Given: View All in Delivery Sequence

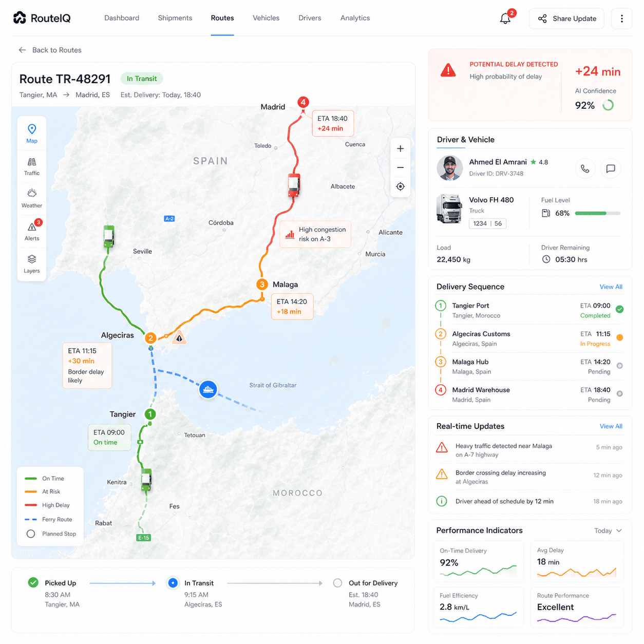Looking at the screenshot, I should [x=611, y=287].
